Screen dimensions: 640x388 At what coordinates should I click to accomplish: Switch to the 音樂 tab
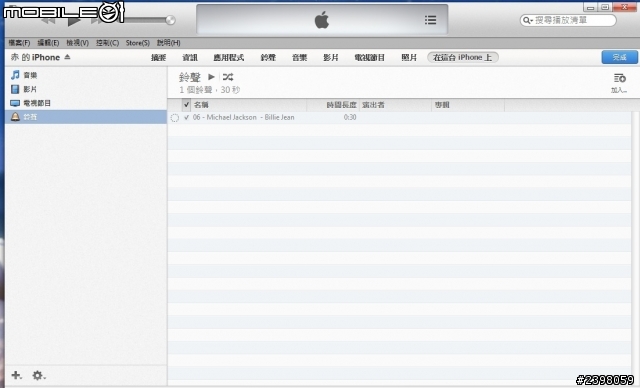tap(299, 58)
